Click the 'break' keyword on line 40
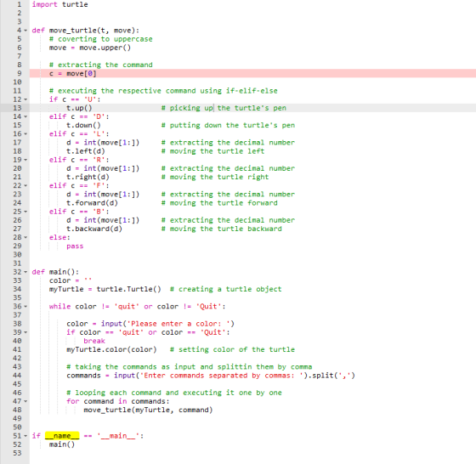Image resolution: width=476 pixels, height=464 pixels. point(94,341)
